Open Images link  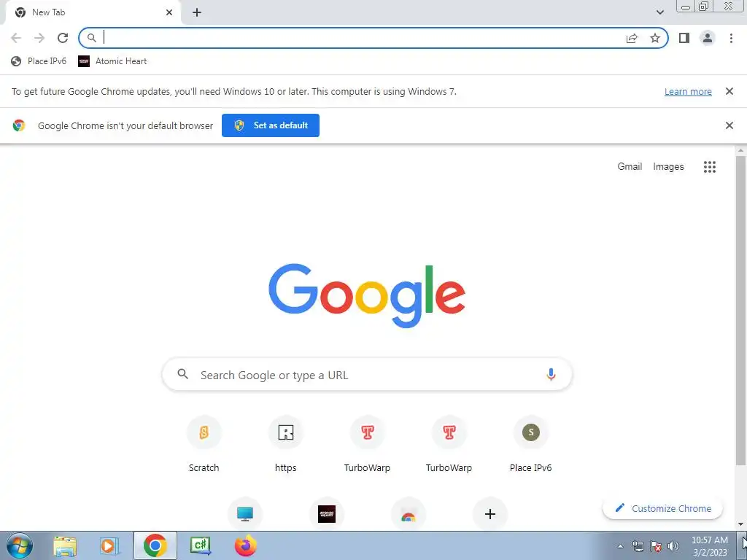pyautogui.click(x=668, y=167)
